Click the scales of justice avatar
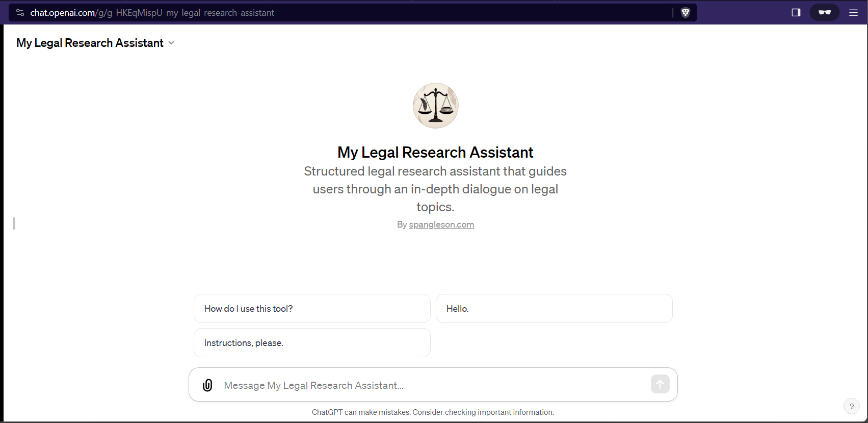Image resolution: width=868 pixels, height=423 pixels. [435, 106]
